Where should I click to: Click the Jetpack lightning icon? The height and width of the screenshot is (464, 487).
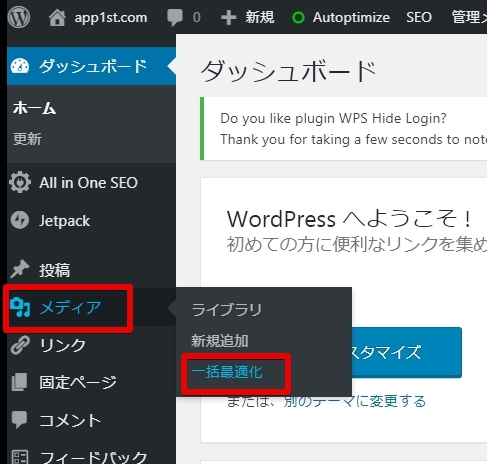[20, 220]
